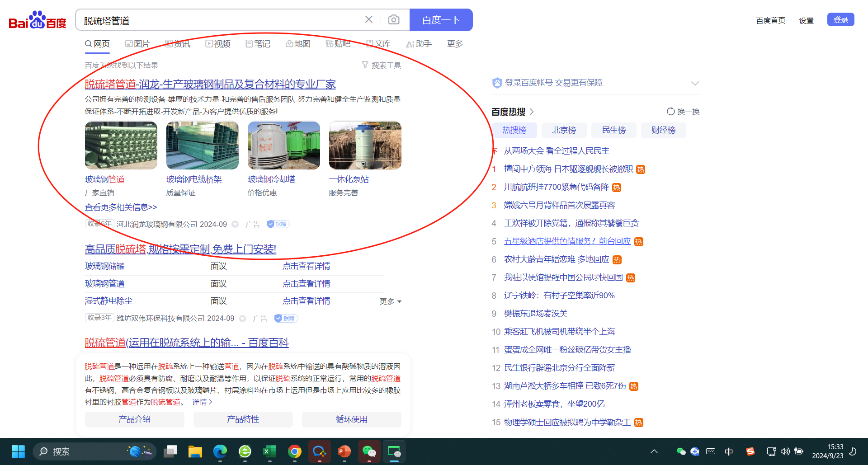
Task: Launch WeChat from the taskbar
Action: tap(369, 451)
